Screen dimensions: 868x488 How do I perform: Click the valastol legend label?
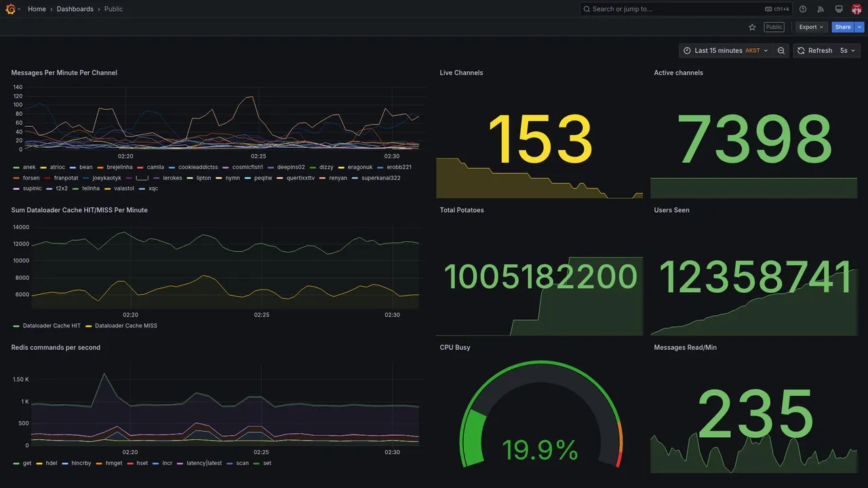pos(124,188)
